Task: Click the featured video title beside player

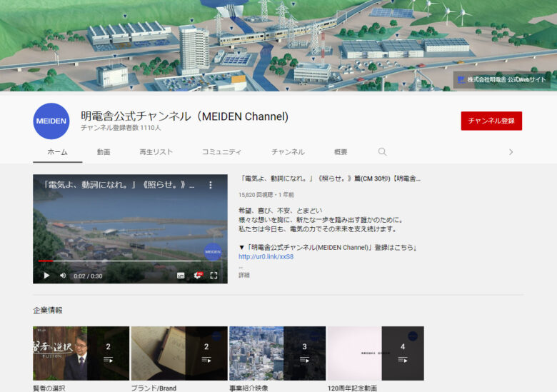Action: click(x=329, y=179)
